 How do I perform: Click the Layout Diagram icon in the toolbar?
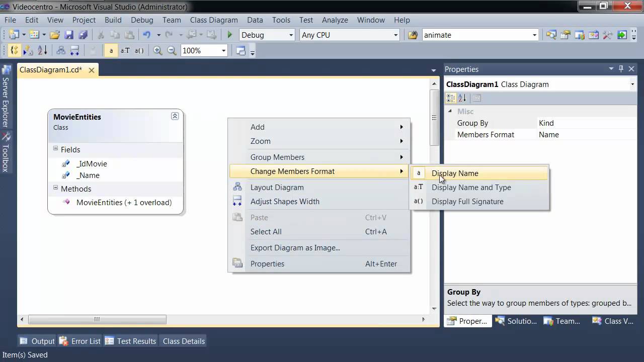click(x=61, y=50)
